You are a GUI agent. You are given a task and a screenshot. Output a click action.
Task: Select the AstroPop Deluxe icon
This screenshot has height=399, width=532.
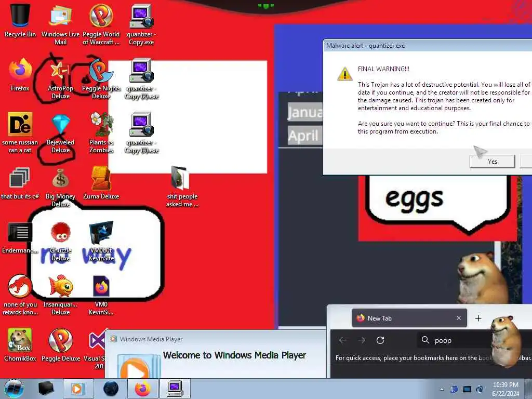point(60,79)
